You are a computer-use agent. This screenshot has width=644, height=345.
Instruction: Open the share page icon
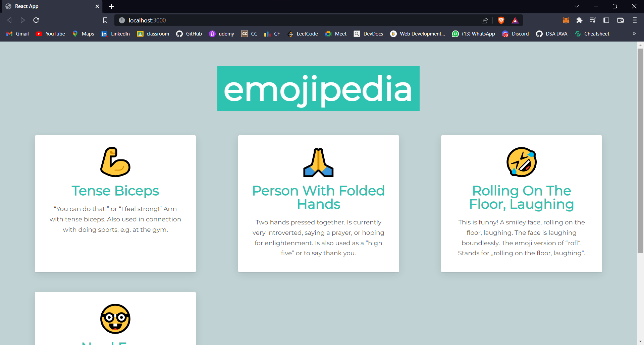[484, 20]
